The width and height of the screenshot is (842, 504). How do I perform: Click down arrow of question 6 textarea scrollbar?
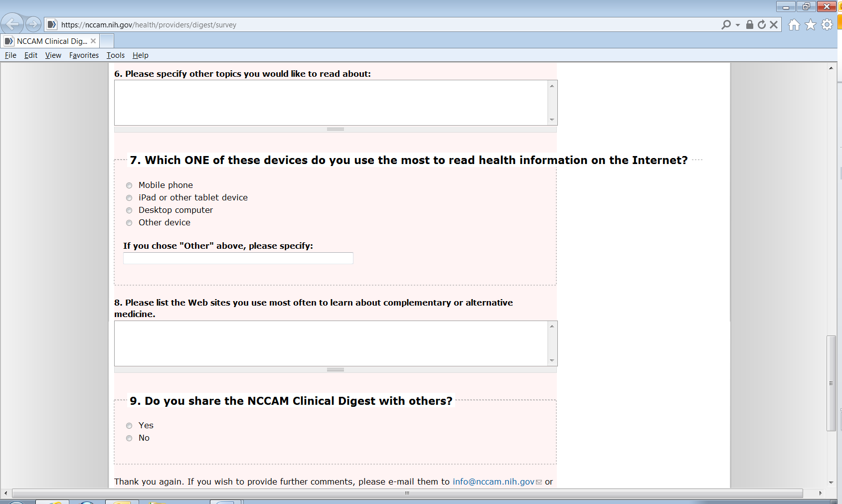click(552, 120)
